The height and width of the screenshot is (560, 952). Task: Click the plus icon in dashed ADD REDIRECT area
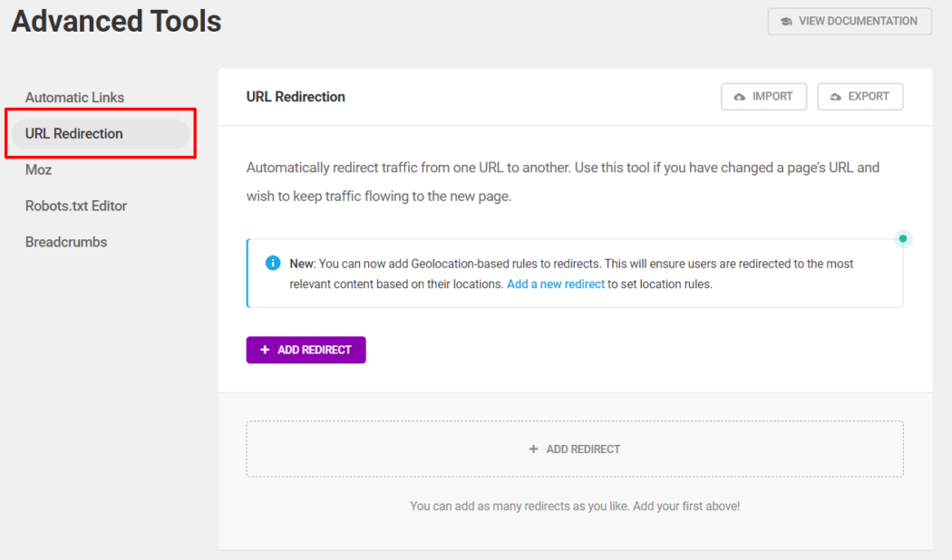click(533, 449)
